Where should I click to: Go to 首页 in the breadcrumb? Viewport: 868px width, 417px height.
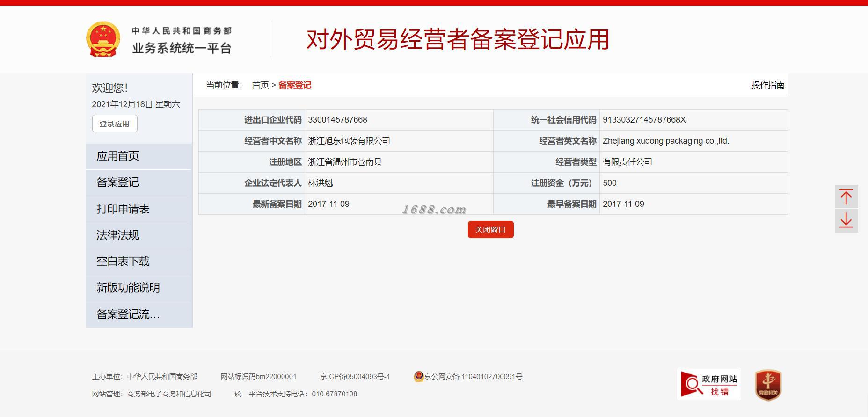(x=260, y=85)
